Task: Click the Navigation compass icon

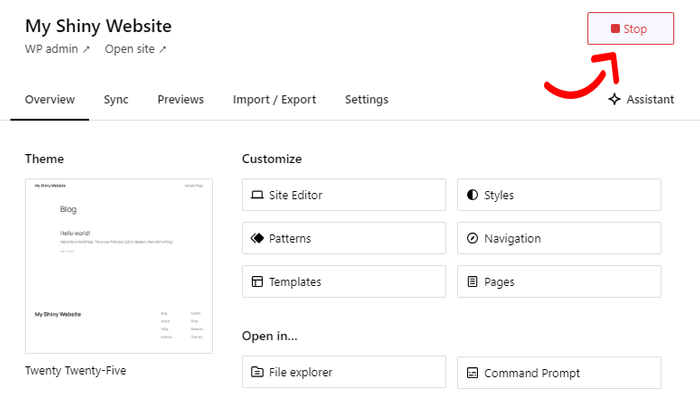Action: point(472,238)
